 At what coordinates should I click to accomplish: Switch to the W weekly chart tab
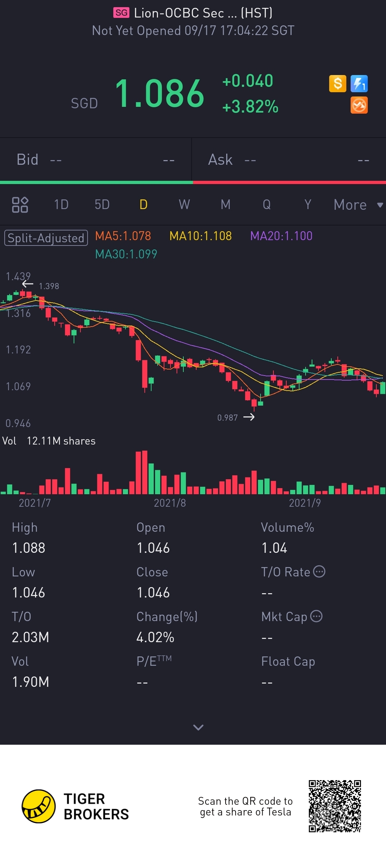pos(184,205)
